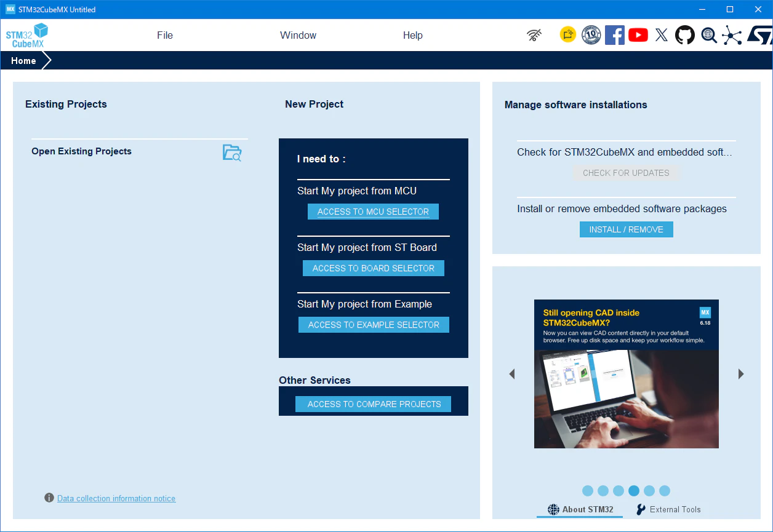Click the External Tools wrench icon
This screenshot has height=532, width=773.
pos(641,509)
